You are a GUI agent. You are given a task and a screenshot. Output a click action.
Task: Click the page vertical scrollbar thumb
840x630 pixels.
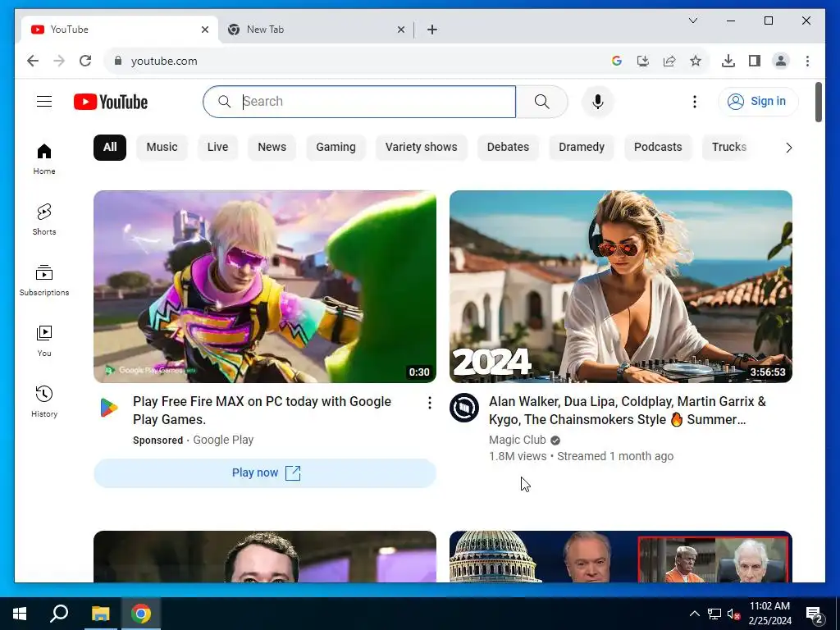[818, 102]
